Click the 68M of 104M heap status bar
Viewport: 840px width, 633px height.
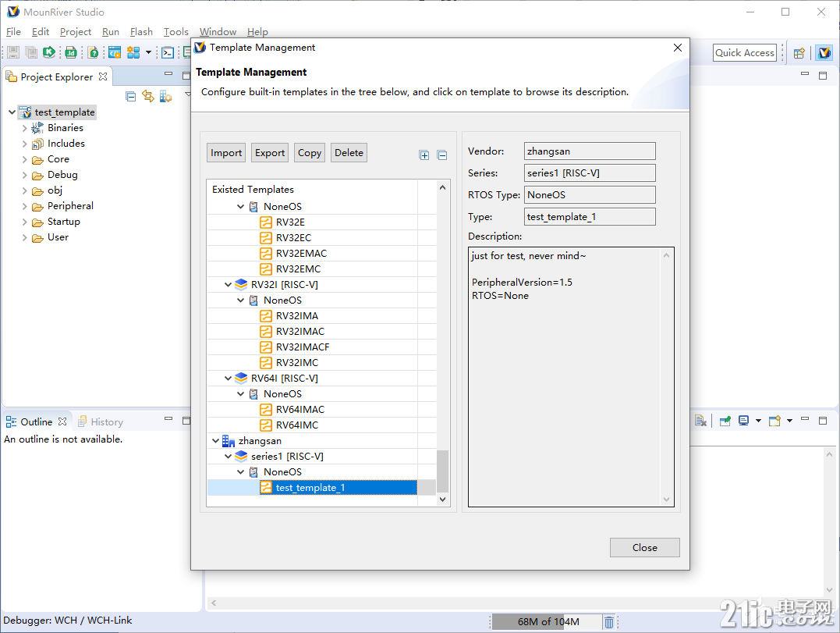pos(548,622)
